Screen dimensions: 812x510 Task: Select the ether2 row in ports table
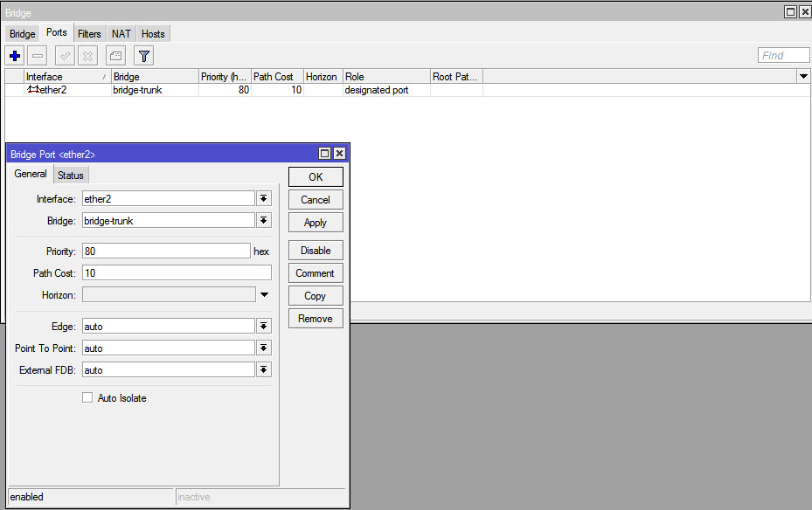pos(407,90)
